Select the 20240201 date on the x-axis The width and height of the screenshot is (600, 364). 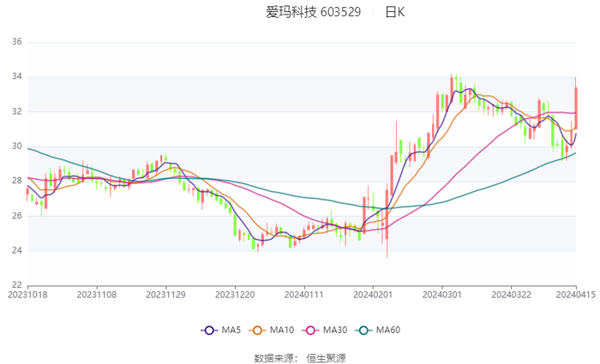[x=373, y=294]
